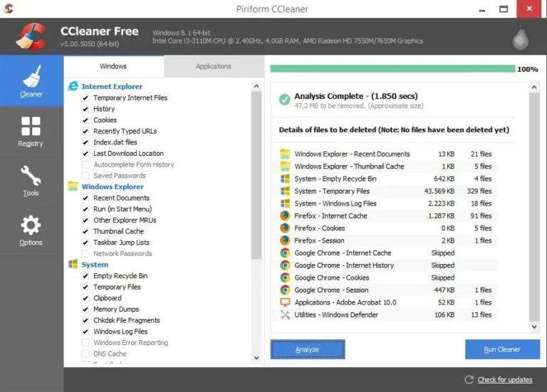The image size is (547, 392).
Task: Uncheck the Clipboard checkbox
Action: [x=85, y=298]
